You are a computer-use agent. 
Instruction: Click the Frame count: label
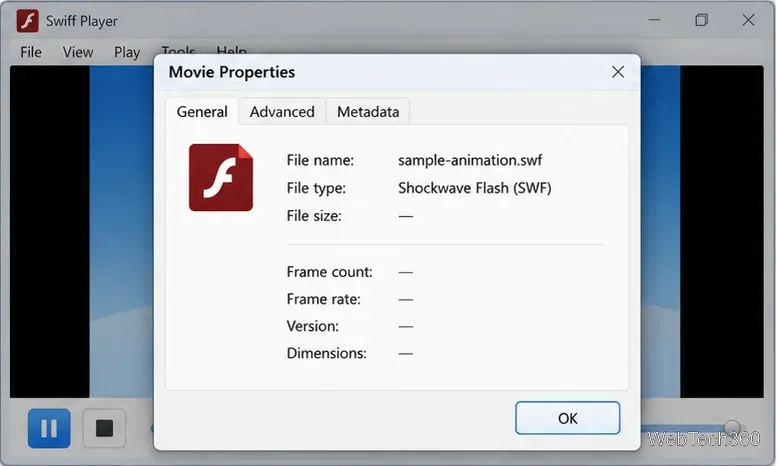(329, 272)
